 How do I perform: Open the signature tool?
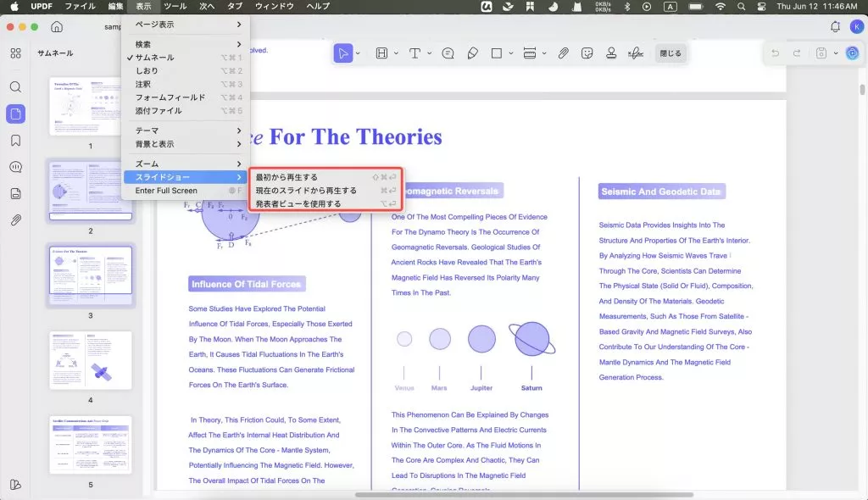pos(636,53)
